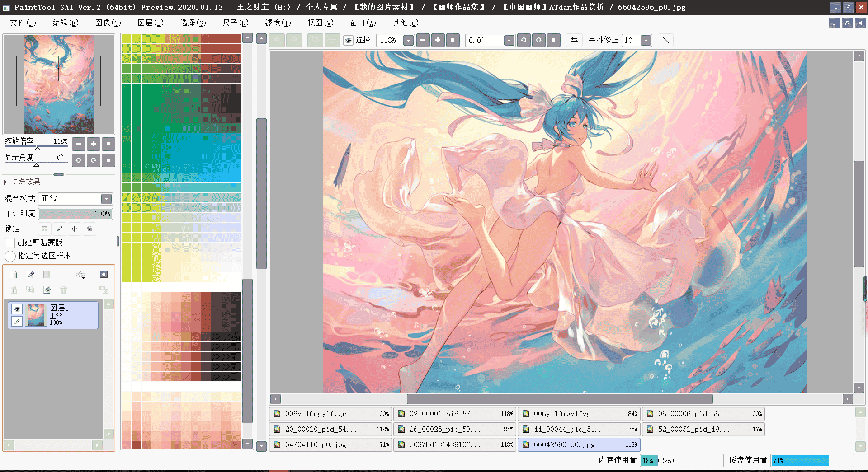The image size is (868, 472).
Task: Adjust the 不透明度 opacity slider
Action: click(x=75, y=214)
